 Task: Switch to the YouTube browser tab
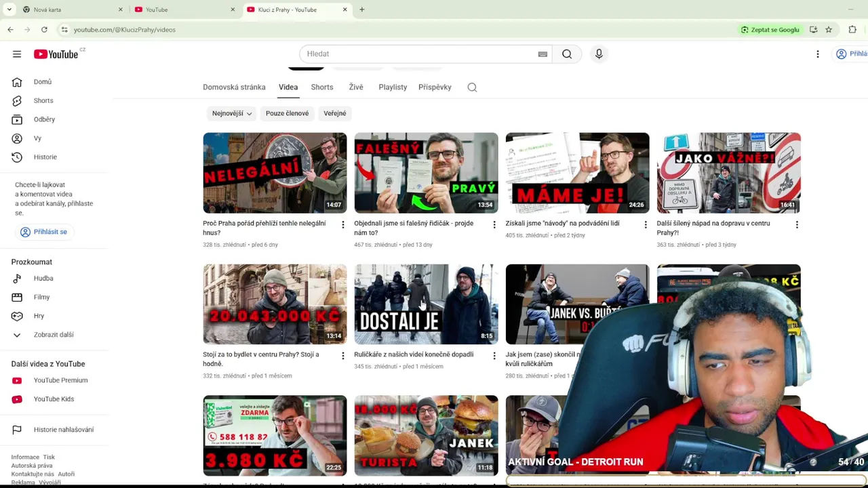click(x=183, y=9)
